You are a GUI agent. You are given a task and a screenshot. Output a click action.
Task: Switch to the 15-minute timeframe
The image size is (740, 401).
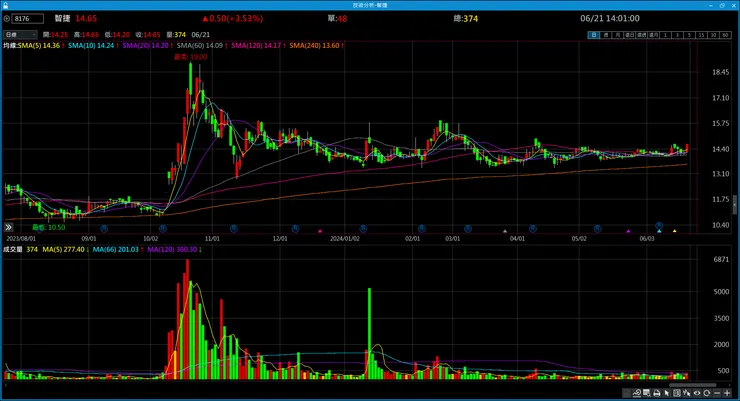pos(701,35)
